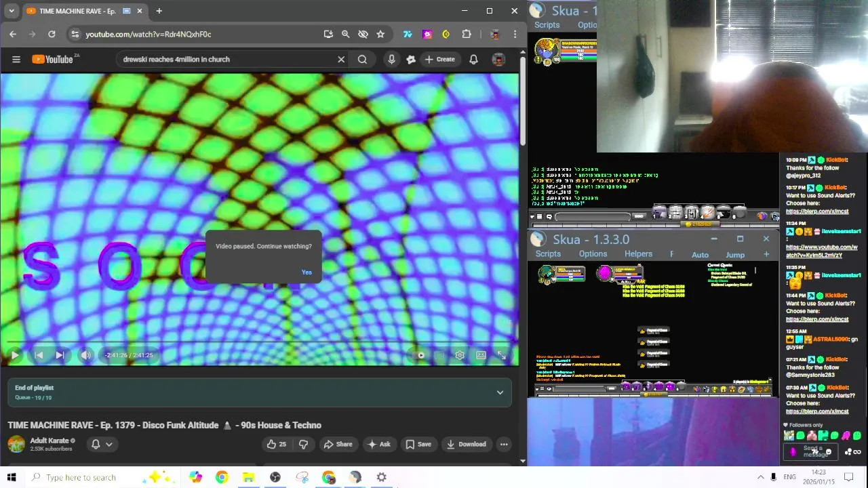Open the Chrome three-dot menu

pyautogui.click(x=515, y=34)
